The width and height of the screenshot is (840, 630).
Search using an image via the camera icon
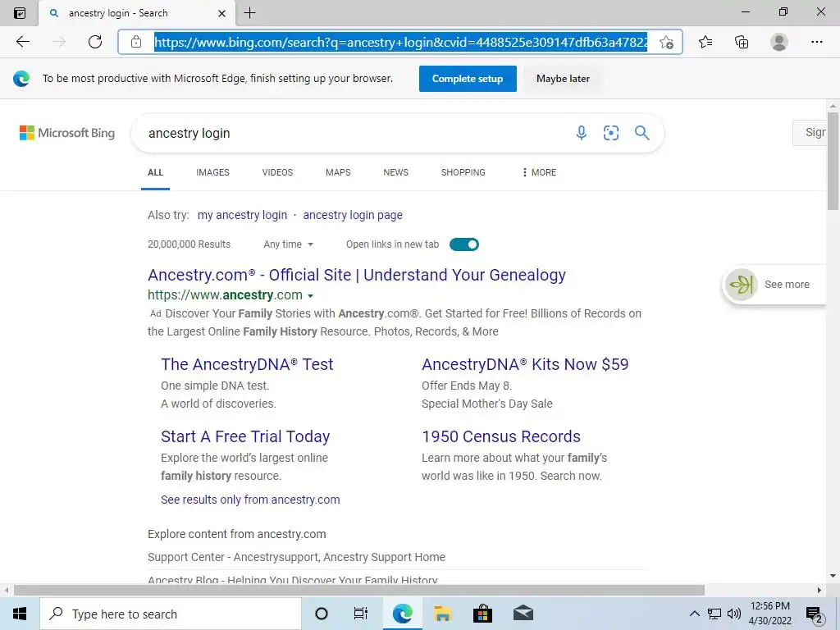tap(610, 133)
